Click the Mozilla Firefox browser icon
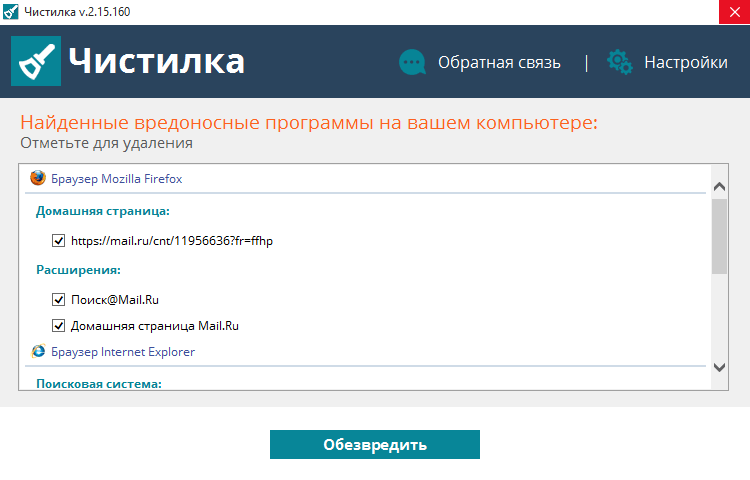Screen dimensions: 750x480 point(38,178)
